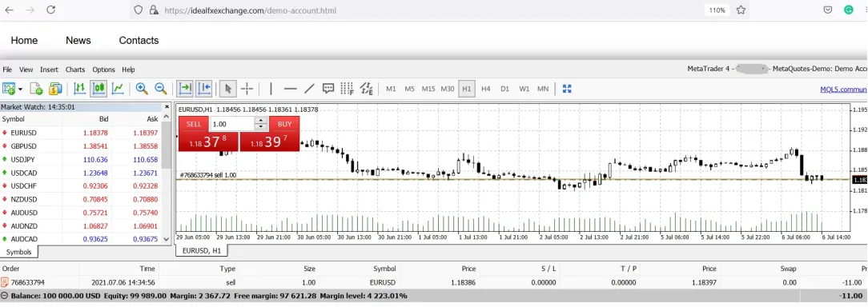The height and width of the screenshot is (307, 868).
Task: Select the cursor arrow tool
Action: (228, 89)
